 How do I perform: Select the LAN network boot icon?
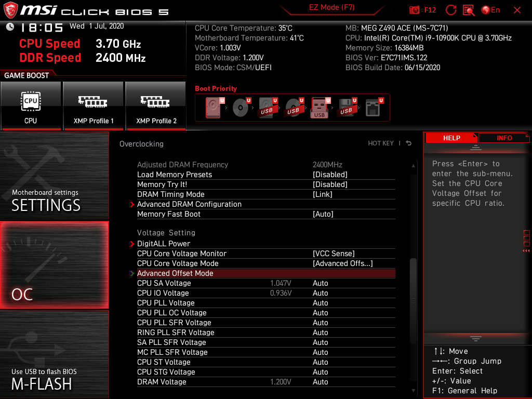pos(373,108)
